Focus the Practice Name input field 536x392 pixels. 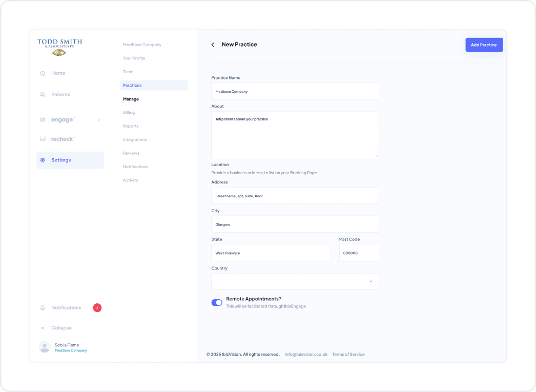pos(295,91)
